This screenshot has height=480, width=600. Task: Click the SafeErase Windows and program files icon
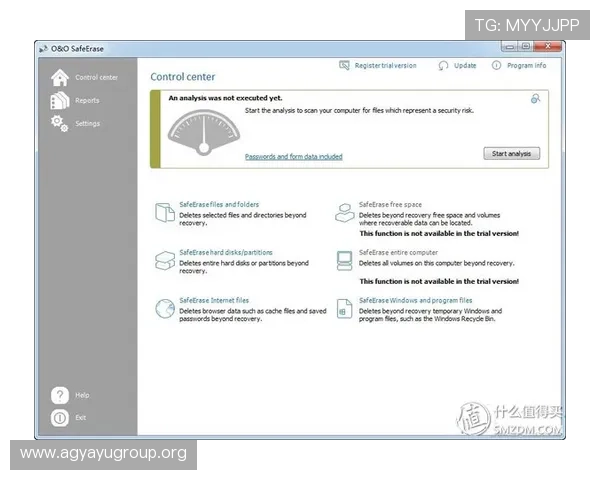point(344,309)
